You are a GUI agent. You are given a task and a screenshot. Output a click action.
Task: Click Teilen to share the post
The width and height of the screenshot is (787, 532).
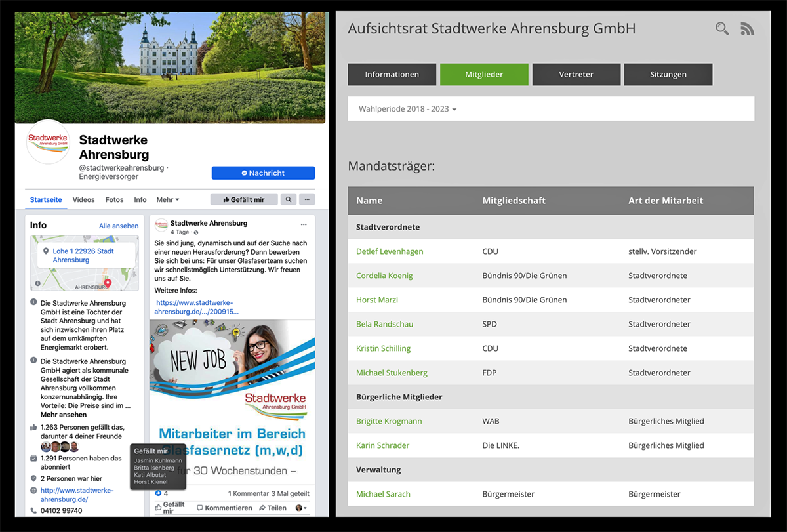273,508
